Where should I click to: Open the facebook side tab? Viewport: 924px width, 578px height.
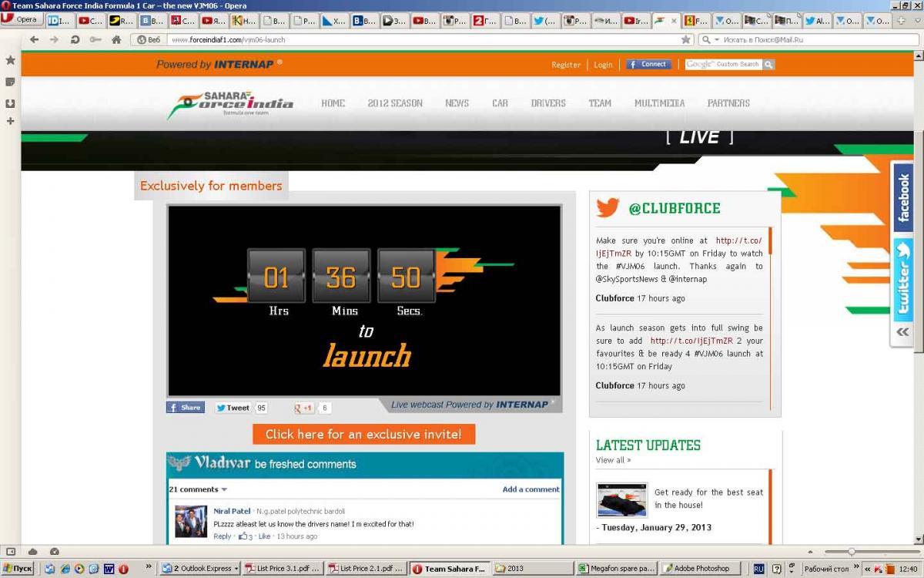(902, 199)
